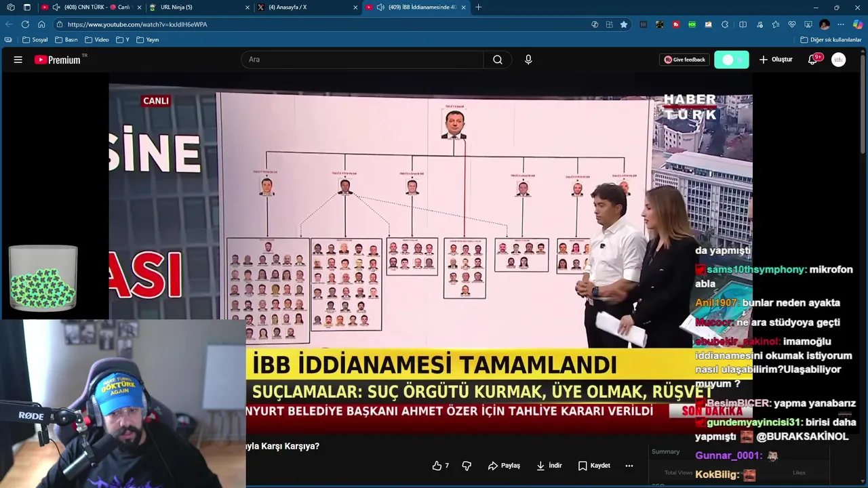This screenshot has height=488, width=868.
Task: Open the Yayın bookmarks folder
Action: point(148,40)
